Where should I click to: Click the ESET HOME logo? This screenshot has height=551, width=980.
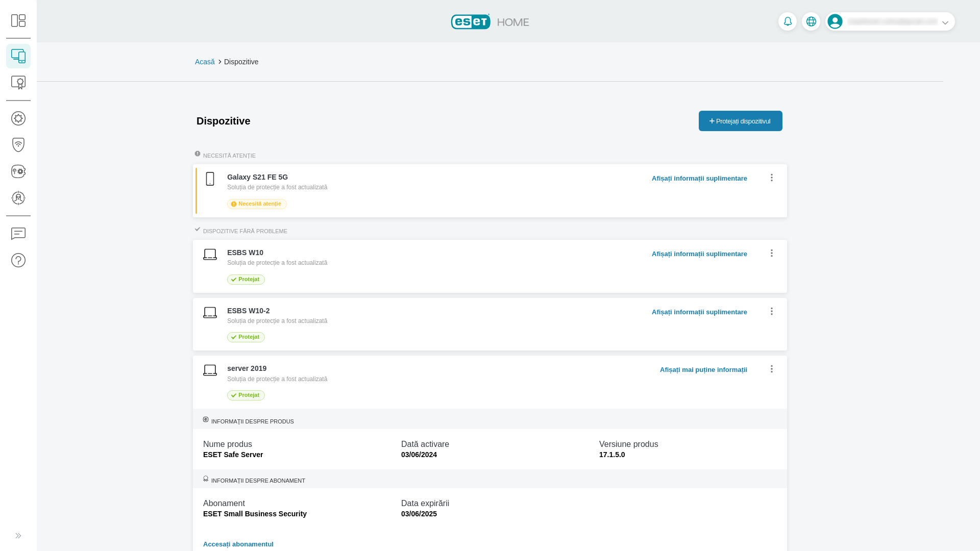pos(490,21)
